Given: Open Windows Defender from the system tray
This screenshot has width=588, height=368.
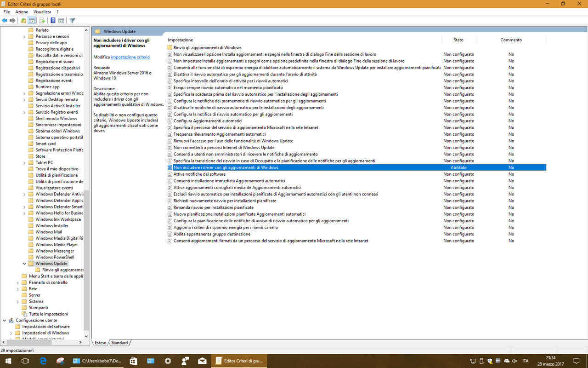Looking at the screenshot, I should tap(490, 361).
